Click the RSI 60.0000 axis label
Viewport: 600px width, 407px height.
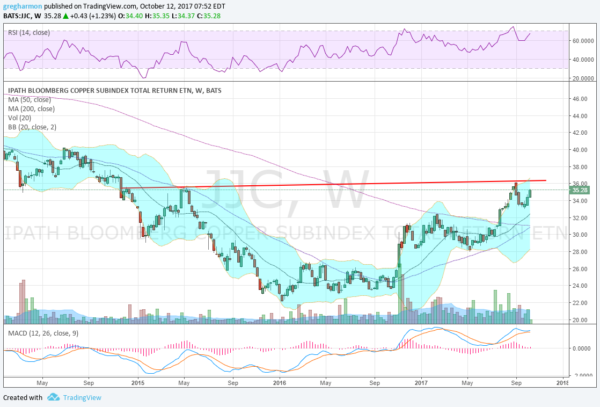[x=583, y=41]
